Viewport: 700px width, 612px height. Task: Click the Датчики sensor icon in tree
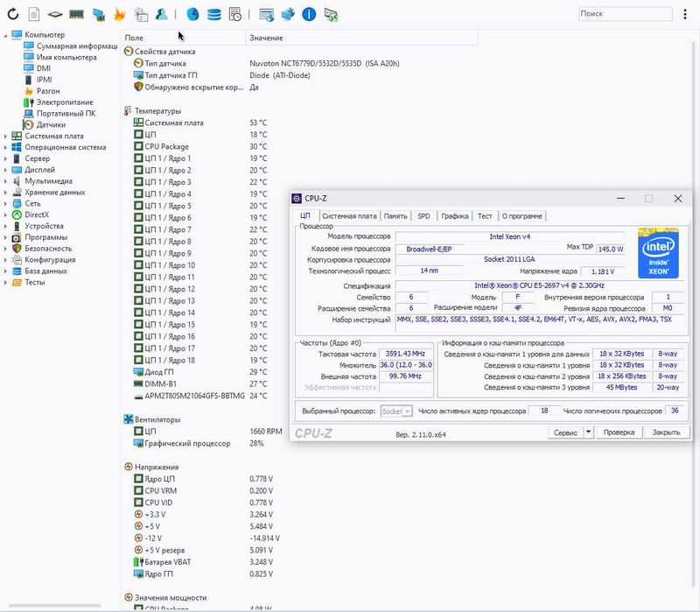(x=28, y=124)
